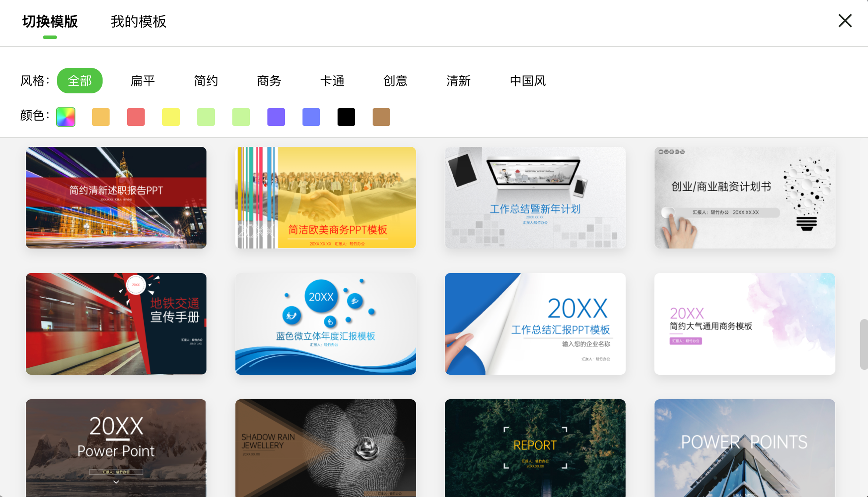Filter by the purple color swatch
This screenshot has width=868, height=497.
tap(276, 117)
